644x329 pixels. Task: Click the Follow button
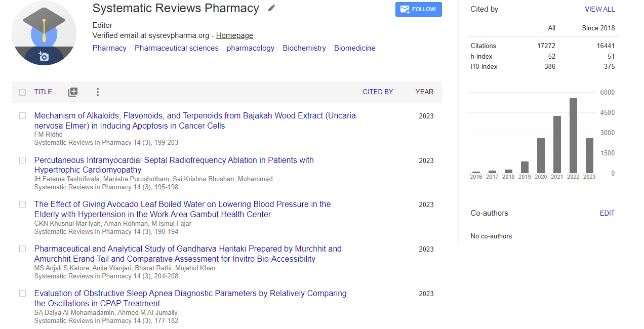418,9
